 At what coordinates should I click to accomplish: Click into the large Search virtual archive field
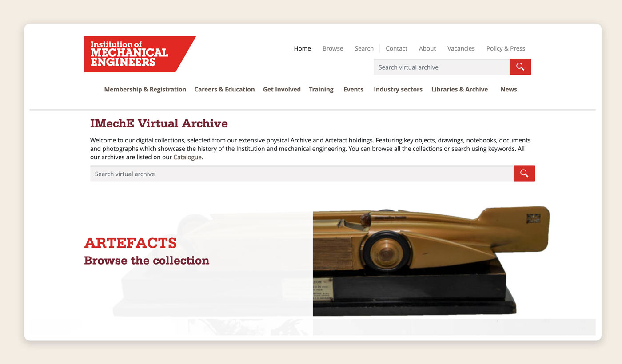point(302,174)
